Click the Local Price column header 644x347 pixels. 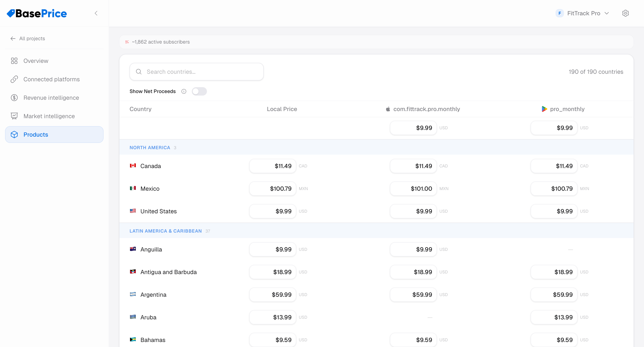point(282,109)
